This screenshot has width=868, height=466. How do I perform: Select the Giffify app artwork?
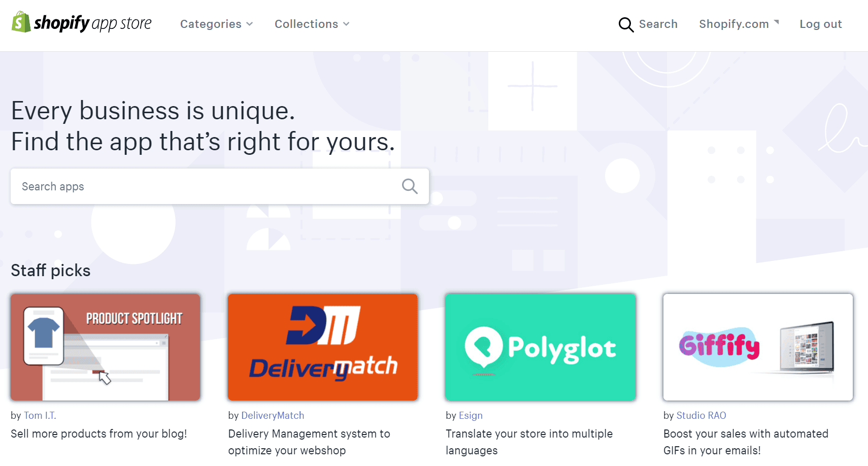(757, 347)
